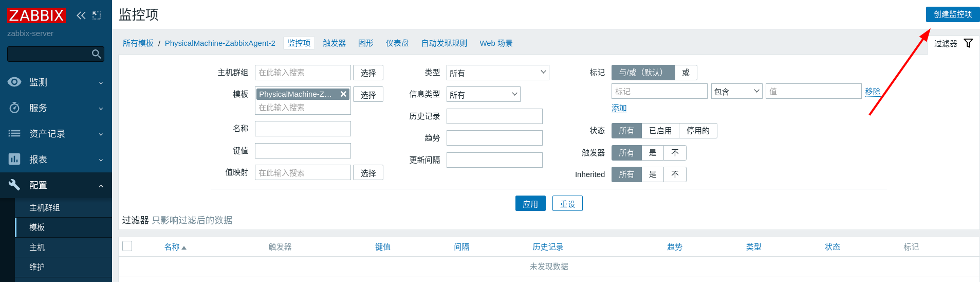Click the 创建监控项 button

click(953, 14)
